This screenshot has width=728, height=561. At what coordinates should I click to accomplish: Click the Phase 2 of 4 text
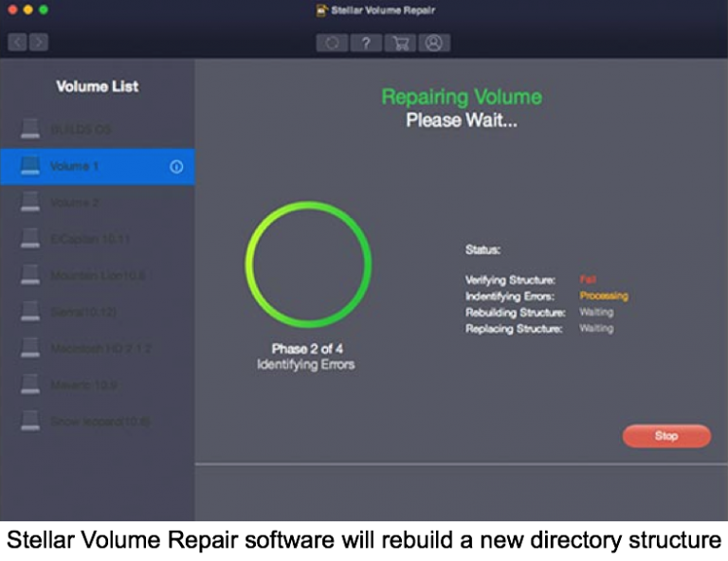(307, 349)
